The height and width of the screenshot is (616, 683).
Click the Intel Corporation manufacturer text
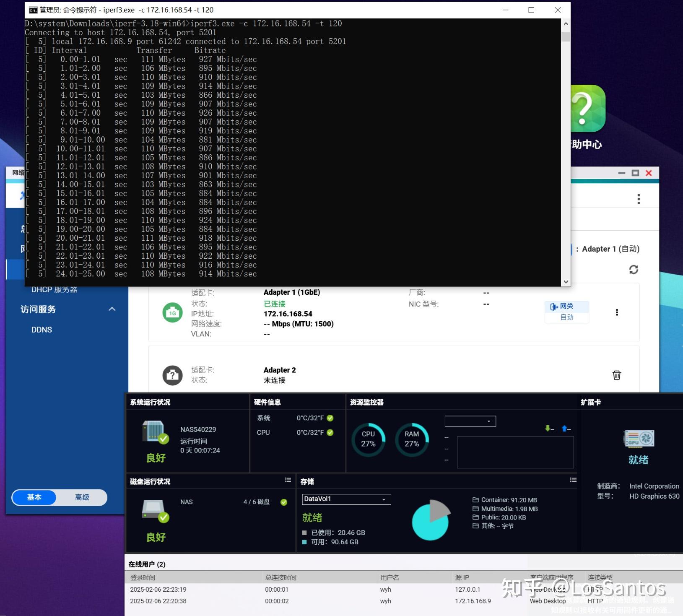654,486
